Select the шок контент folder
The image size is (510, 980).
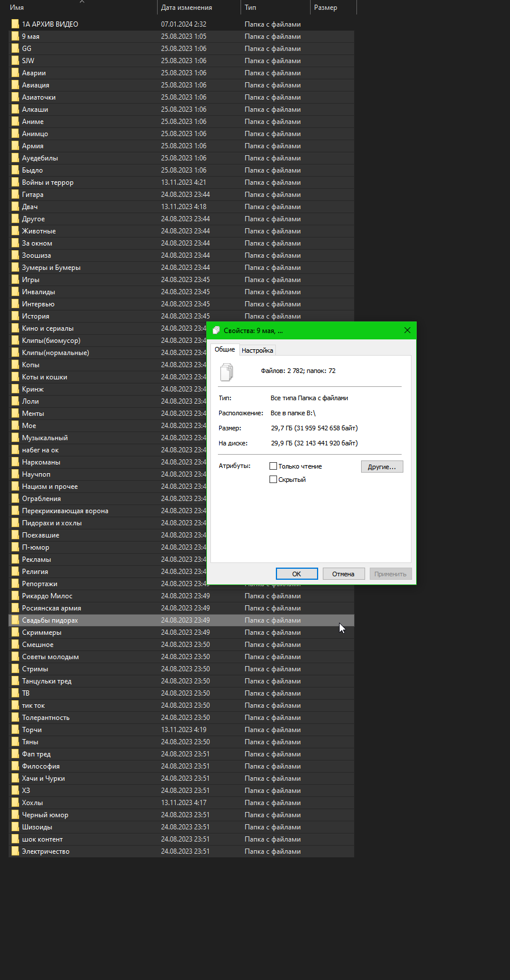click(x=42, y=839)
